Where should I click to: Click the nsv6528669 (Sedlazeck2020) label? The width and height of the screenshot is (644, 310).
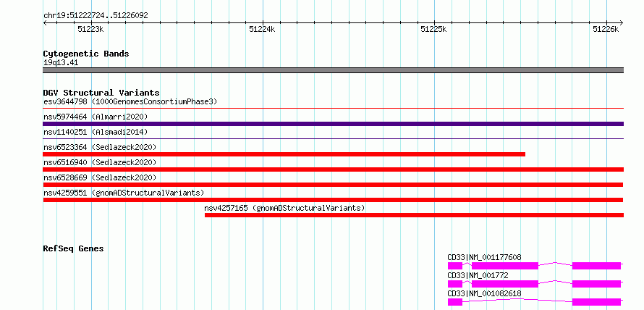pos(100,177)
